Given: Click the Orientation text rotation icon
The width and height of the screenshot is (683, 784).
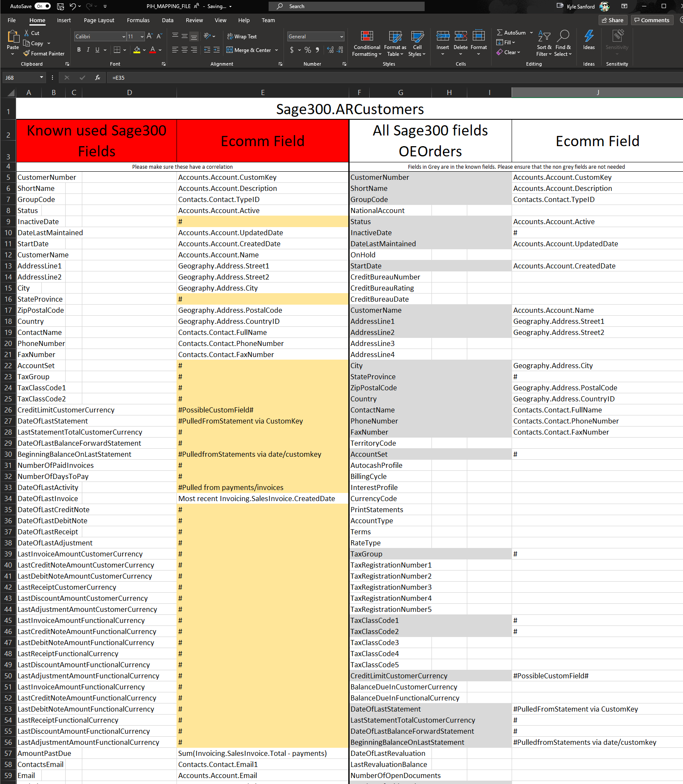Looking at the screenshot, I should (207, 36).
